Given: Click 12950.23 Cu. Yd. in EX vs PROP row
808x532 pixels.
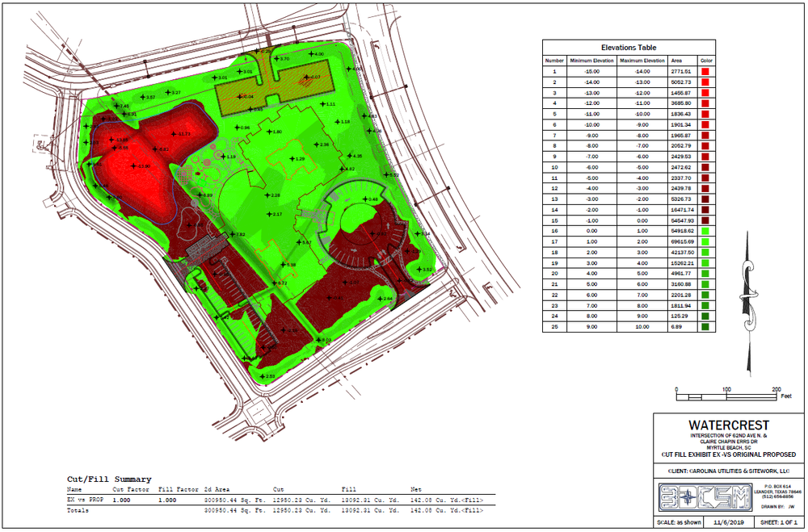Looking at the screenshot, I should tap(301, 500).
